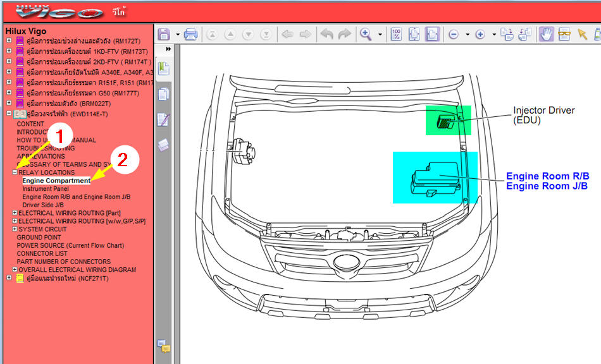Click the previous view left arrow
Screen dimensions: 601x364
pos(287,35)
